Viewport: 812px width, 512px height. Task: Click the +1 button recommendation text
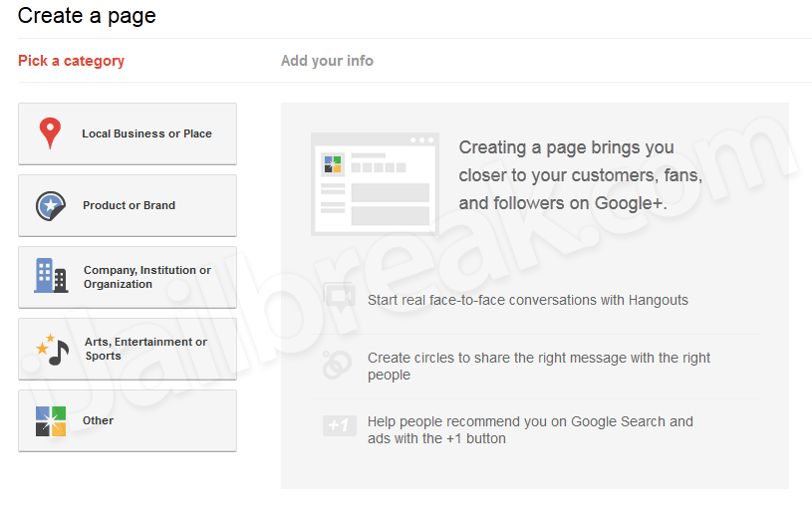tap(530, 429)
